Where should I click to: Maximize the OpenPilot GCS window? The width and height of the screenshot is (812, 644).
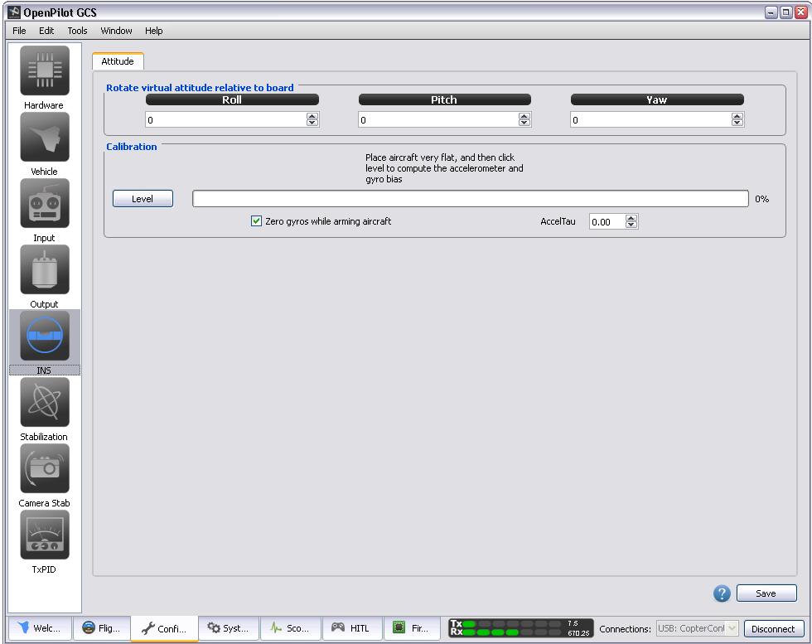(786, 12)
